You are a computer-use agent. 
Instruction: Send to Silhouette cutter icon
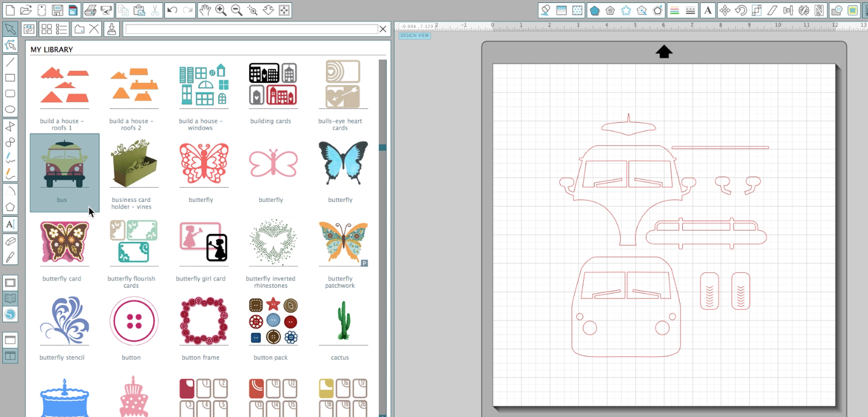click(106, 10)
